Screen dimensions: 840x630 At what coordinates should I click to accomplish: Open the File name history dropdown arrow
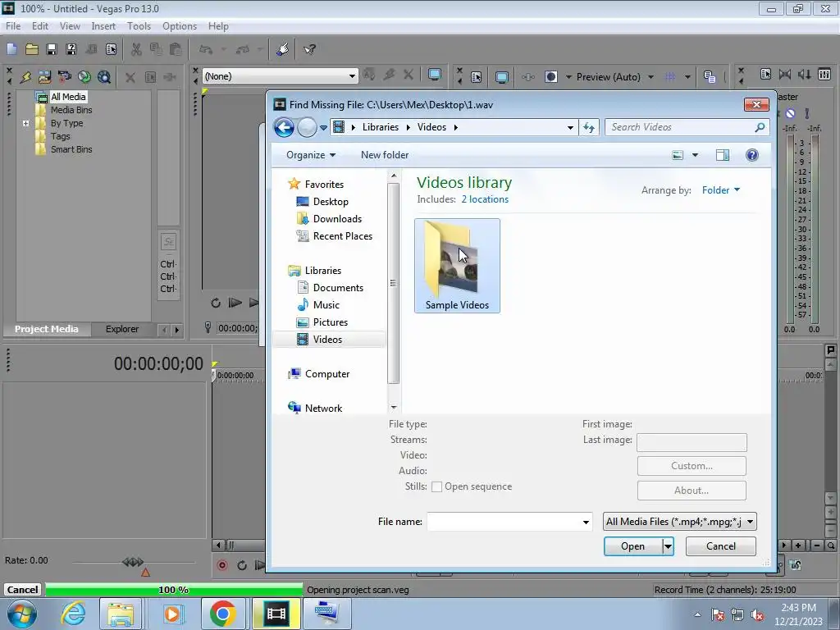[x=586, y=522]
